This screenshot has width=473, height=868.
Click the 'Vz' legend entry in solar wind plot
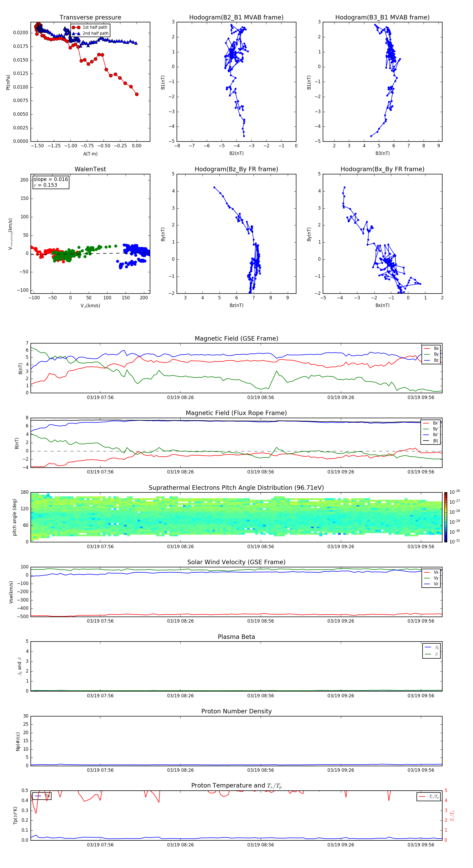click(x=431, y=584)
